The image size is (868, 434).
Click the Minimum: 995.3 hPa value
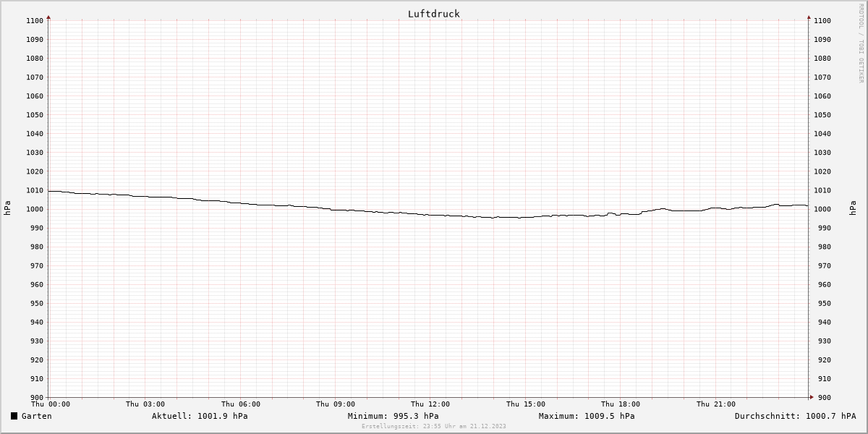point(393,416)
